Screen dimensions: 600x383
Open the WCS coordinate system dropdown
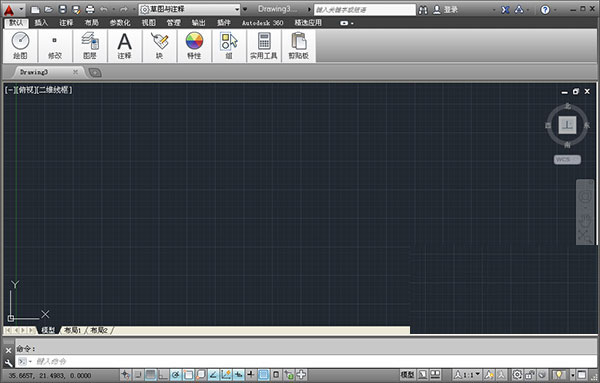567,160
